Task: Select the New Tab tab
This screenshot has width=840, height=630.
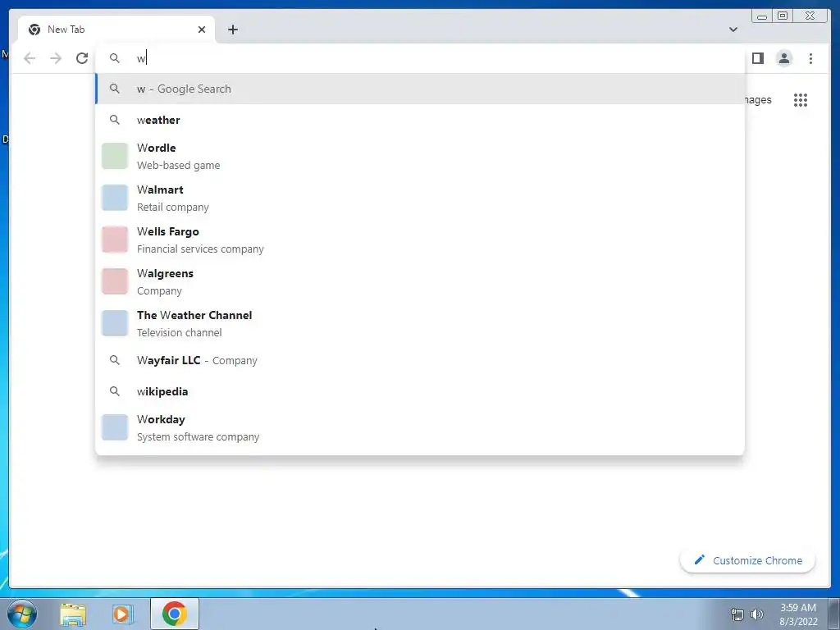Action: pos(116,30)
